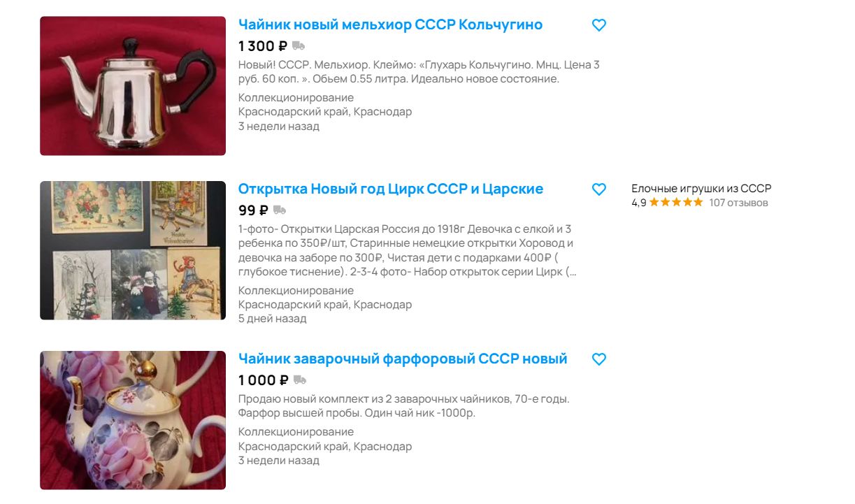
Task: Open seller Елочные игрушки из СССР
Action: pyautogui.click(x=701, y=189)
